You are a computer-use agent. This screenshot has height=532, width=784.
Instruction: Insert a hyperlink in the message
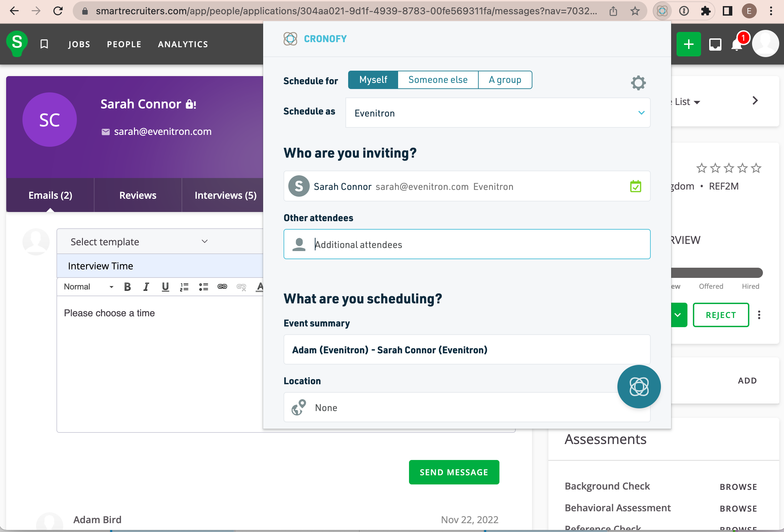point(222,287)
